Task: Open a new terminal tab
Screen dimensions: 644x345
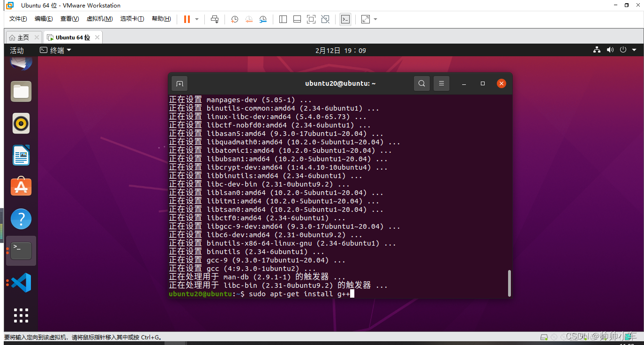Action: pos(180,83)
